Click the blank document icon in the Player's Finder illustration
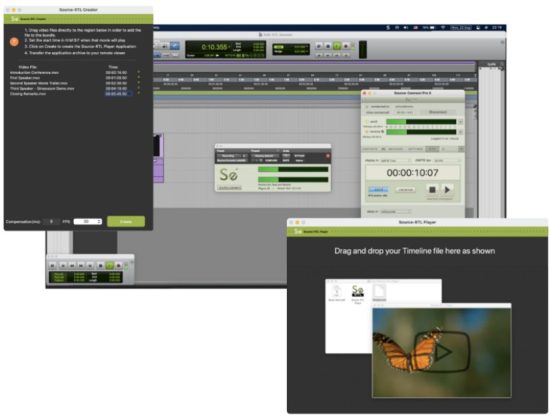This screenshot has height=415, width=550. [379, 292]
